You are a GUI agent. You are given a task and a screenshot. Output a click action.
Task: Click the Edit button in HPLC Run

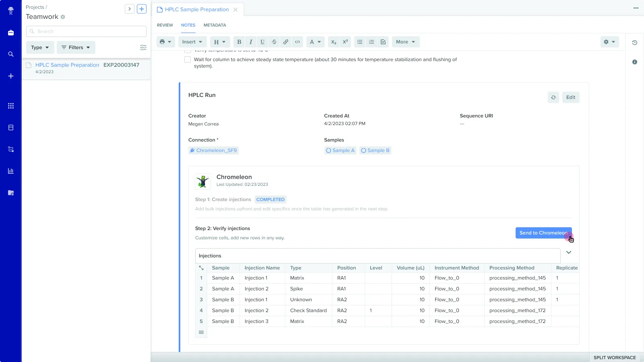click(571, 97)
